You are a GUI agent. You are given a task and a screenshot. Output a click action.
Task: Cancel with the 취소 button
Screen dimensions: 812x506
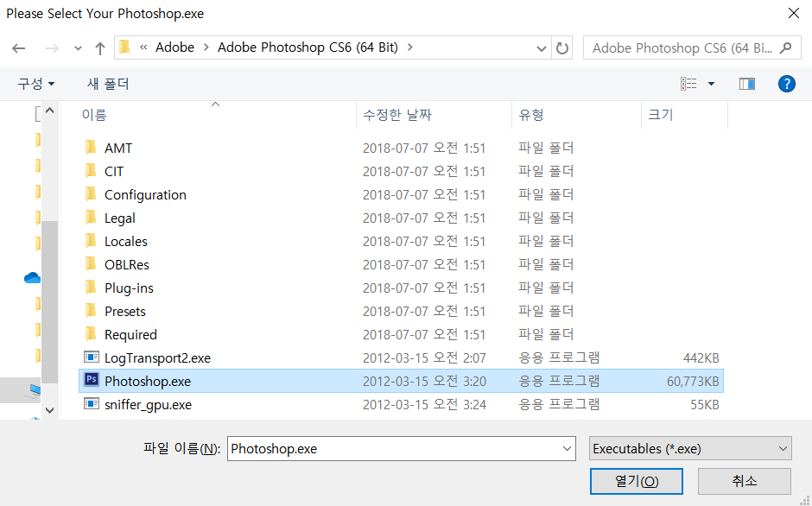click(x=744, y=481)
